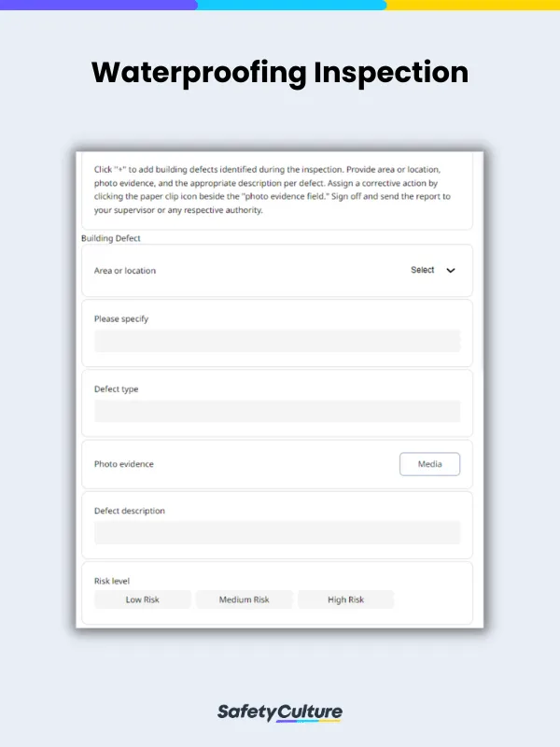Select the Medium Risk option
This screenshot has width=560, height=747.
[244, 599]
